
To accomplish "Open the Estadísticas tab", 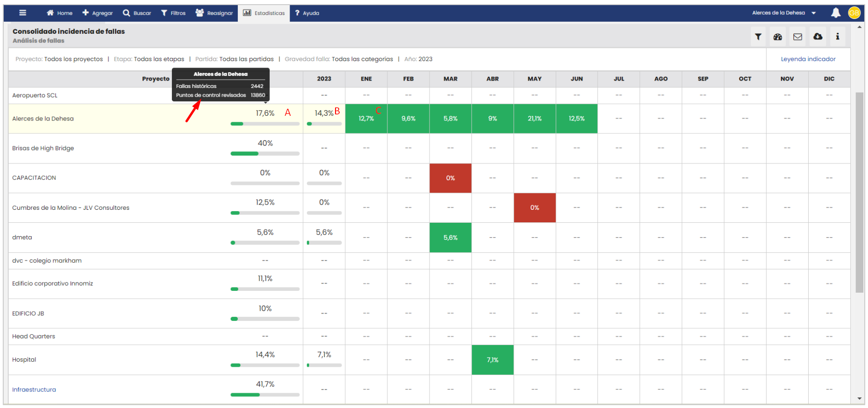I will (x=264, y=13).
